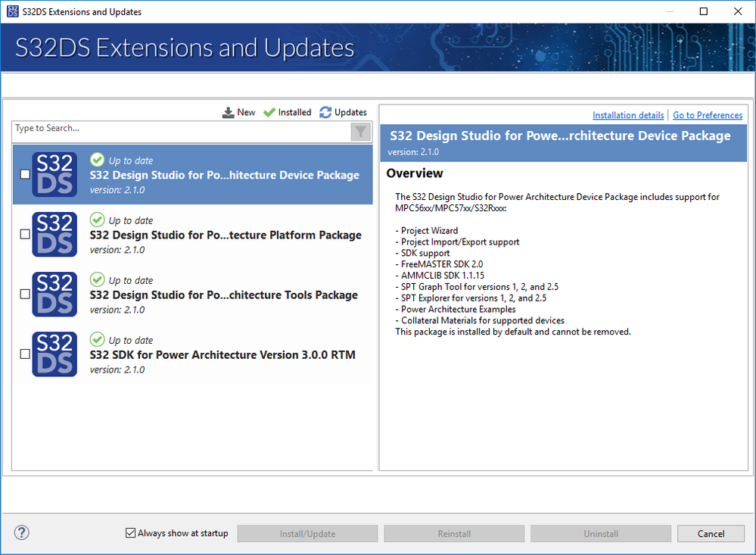
Task: Click the funnel filter icon beside search
Action: [361, 131]
